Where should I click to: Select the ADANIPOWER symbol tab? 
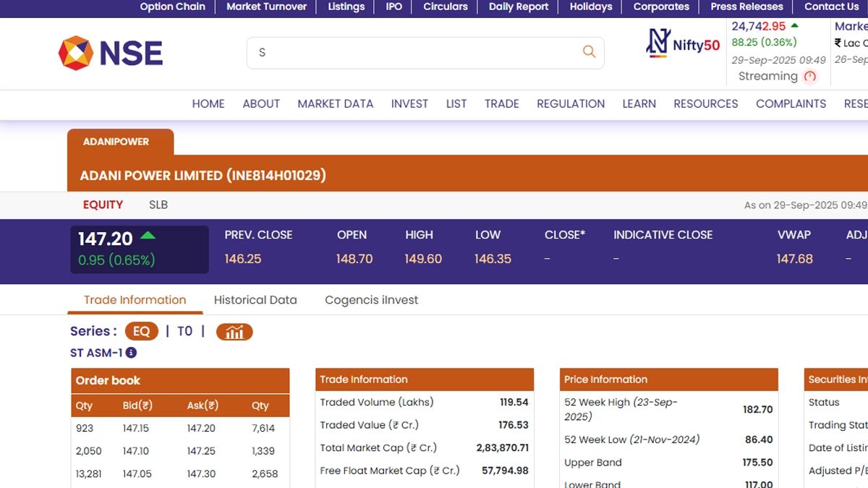point(116,142)
